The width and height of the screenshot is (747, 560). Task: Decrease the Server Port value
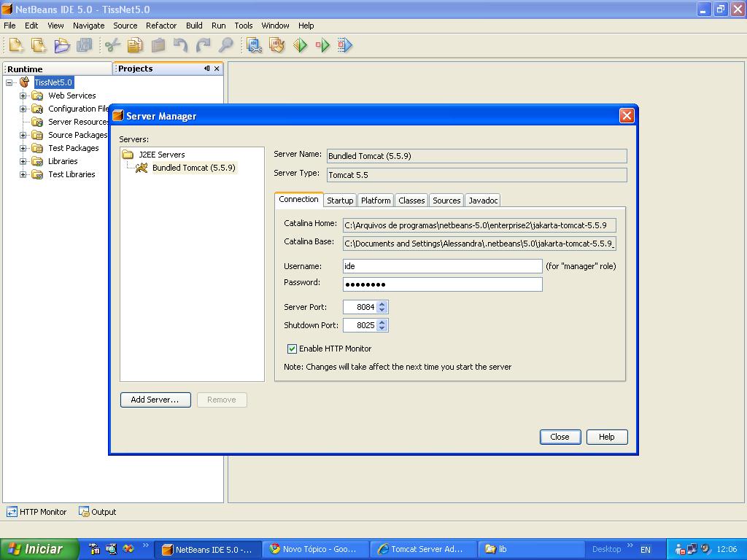pos(382,310)
